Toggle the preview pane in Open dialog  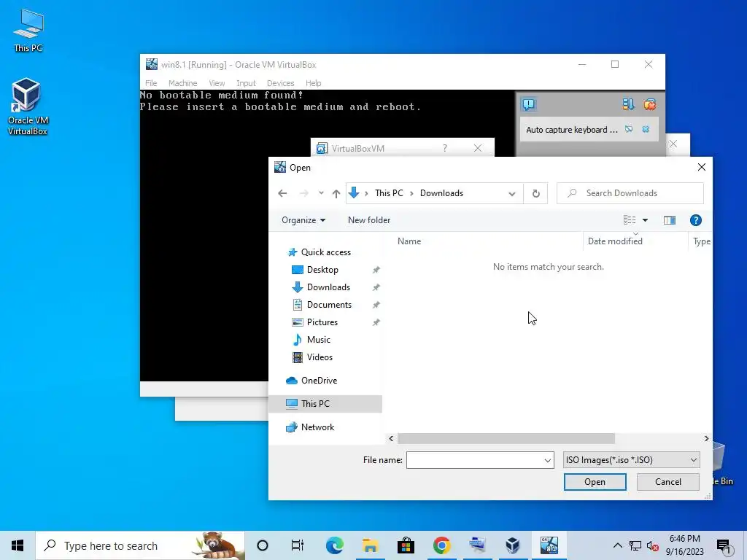tap(670, 220)
